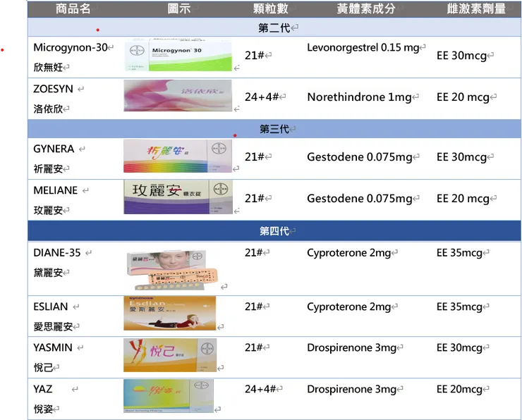Image resolution: width=522 pixels, height=420 pixels.
Task: Click the DIANE-35 product photo
Action: tap(172, 270)
